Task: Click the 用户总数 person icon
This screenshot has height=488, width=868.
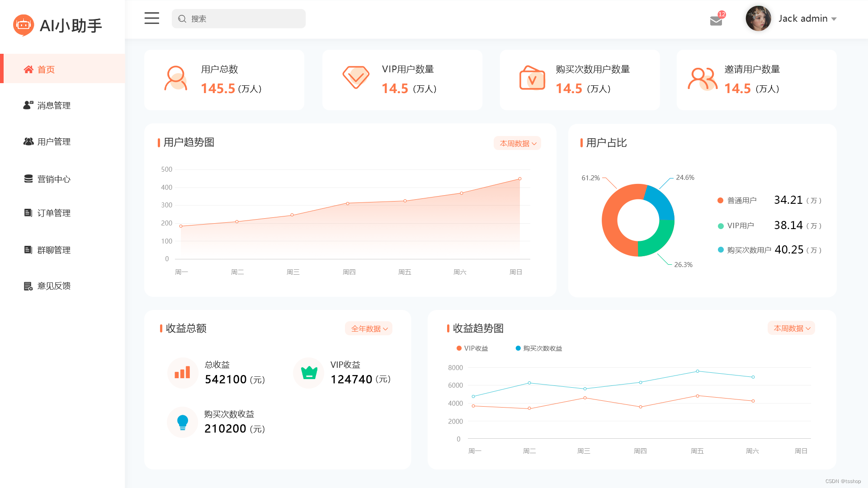Action: click(x=176, y=79)
